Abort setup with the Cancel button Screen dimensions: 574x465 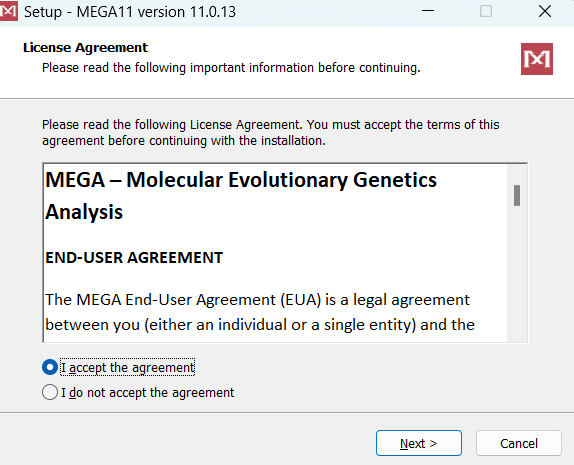pos(519,443)
